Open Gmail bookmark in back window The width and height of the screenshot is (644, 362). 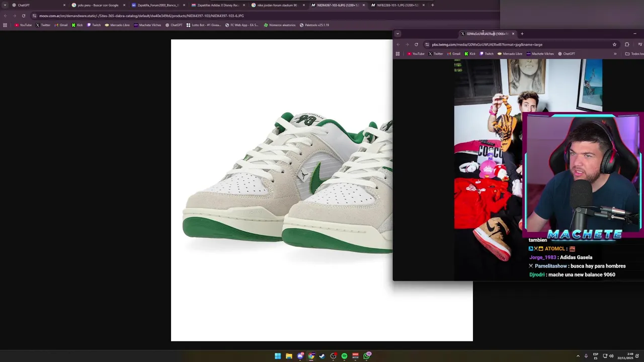(x=61, y=25)
